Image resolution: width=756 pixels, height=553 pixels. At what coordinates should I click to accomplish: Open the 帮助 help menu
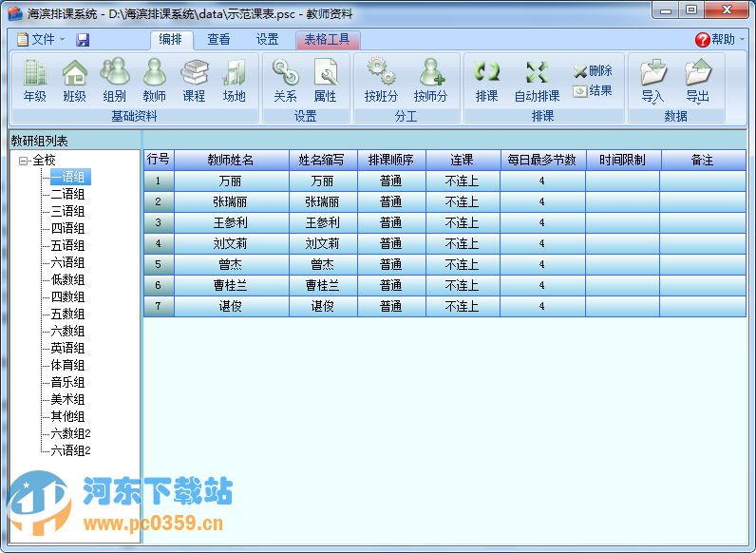pos(719,39)
